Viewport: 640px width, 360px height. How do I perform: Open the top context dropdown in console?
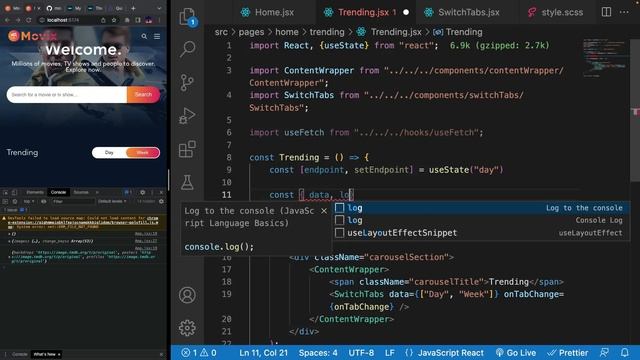coord(29,201)
